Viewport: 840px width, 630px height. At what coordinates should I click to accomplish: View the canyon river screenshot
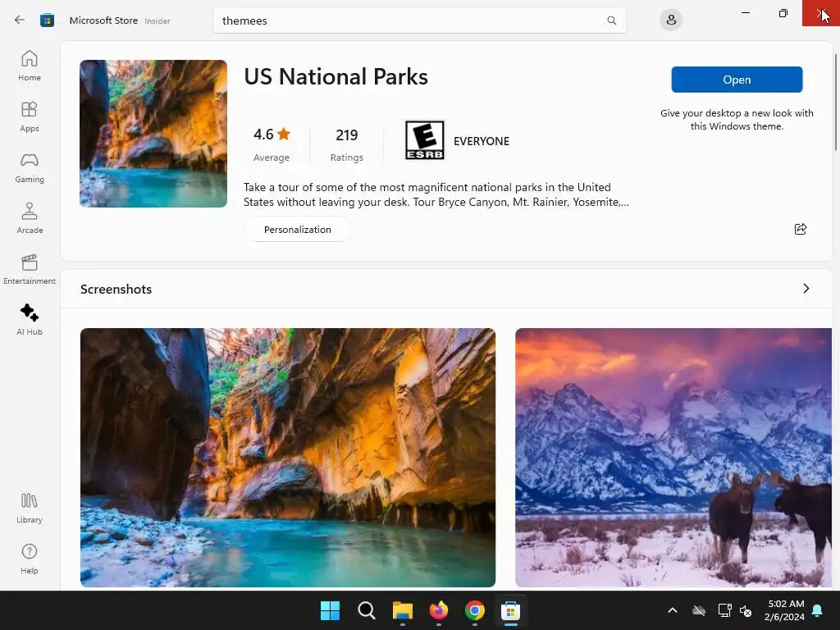[288, 458]
